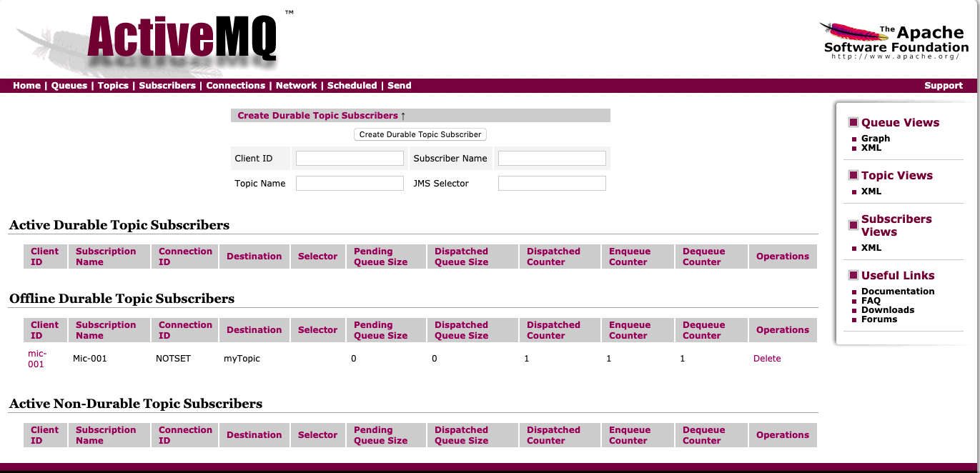
Task: Open the Queue Views XML link
Action: pos(871,148)
